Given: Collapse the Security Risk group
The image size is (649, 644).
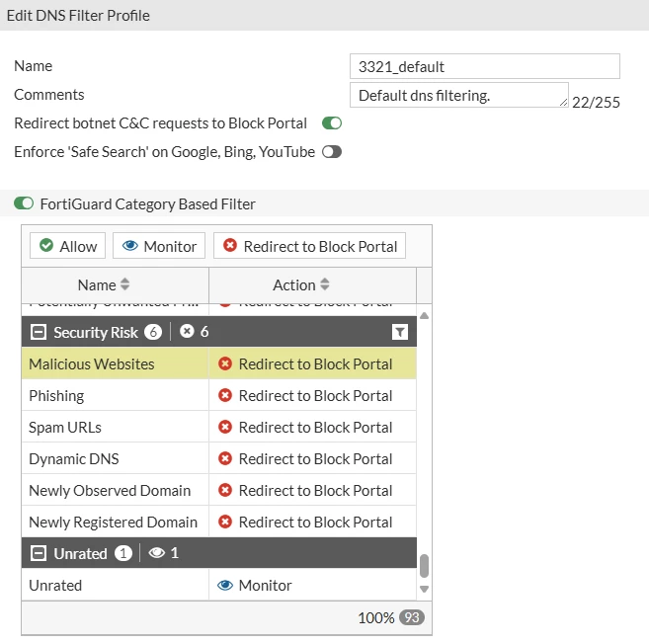Looking at the screenshot, I should pos(39,332).
